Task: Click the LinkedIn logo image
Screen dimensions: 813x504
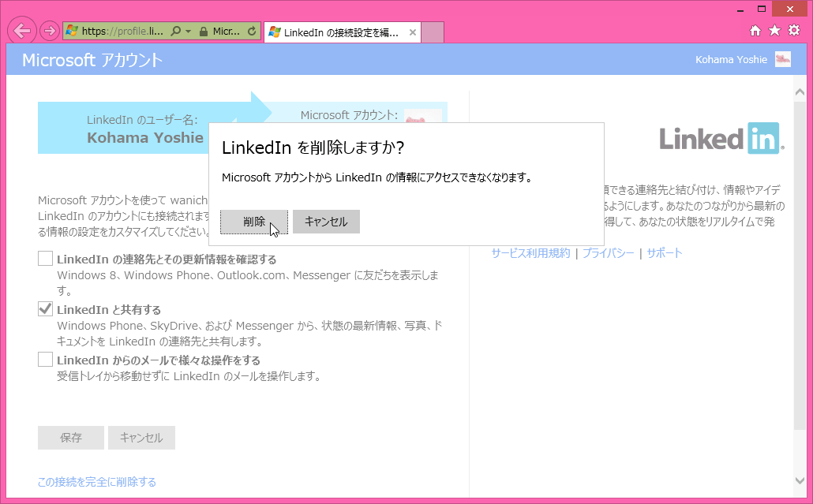Action: tap(721, 138)
